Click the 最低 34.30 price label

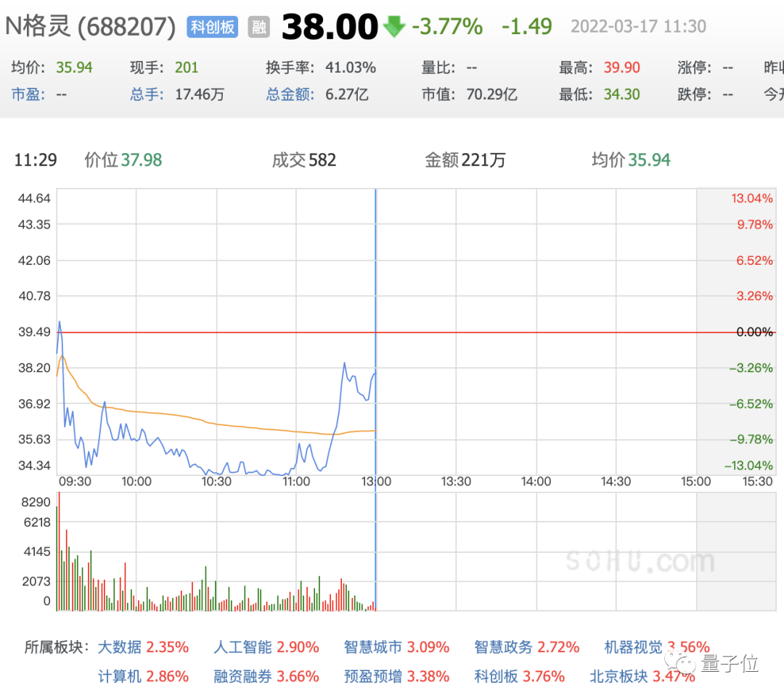pos(621,94)
